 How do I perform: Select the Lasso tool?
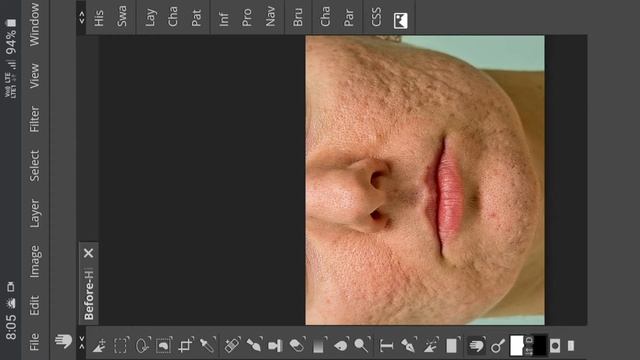pyautogui.click(x=142, y=346)
